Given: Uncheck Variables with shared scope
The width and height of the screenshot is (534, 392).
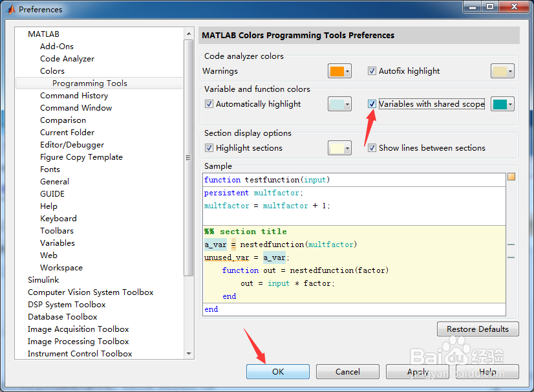Looking at the screenshot, I should click(372, 103).
